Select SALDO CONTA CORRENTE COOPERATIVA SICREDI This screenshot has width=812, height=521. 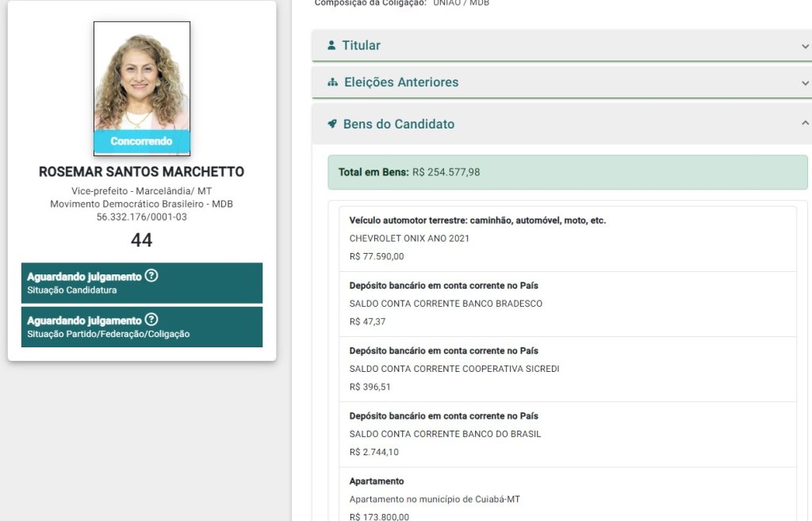454,369
